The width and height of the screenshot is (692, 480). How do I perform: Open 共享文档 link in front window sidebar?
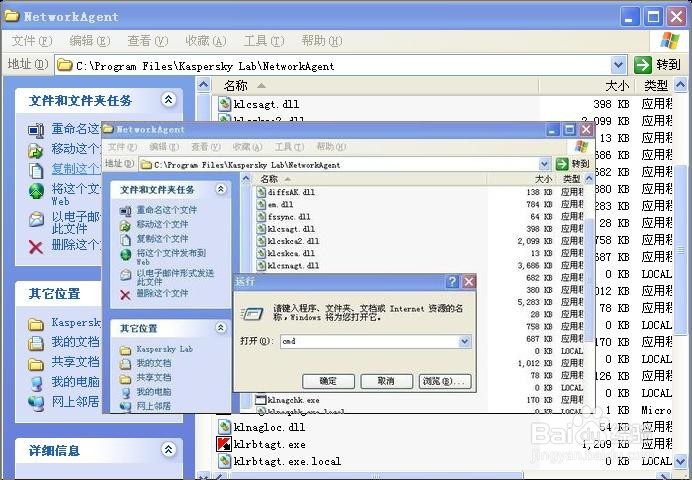[154, 378]
